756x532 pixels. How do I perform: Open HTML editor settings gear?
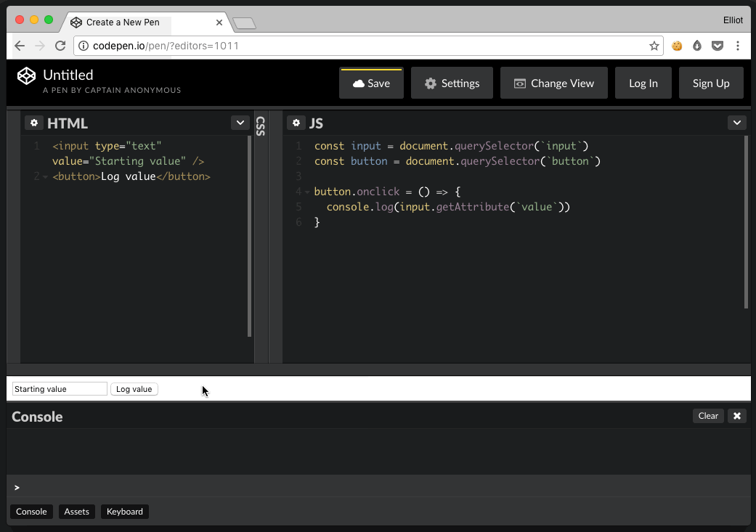coord(34,123)
